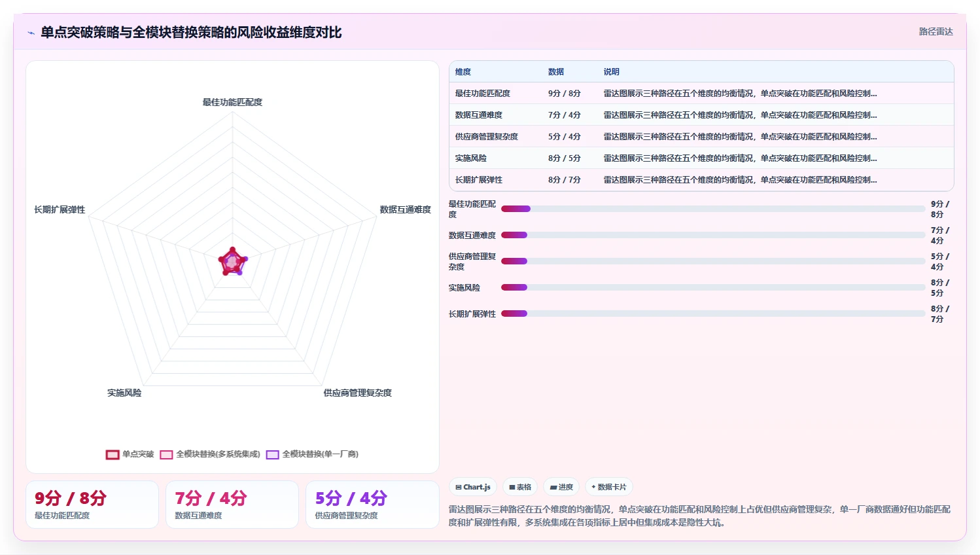Click the radar axis label 供应商管理复杂度
980x555 pixels.
pos(358,393)
